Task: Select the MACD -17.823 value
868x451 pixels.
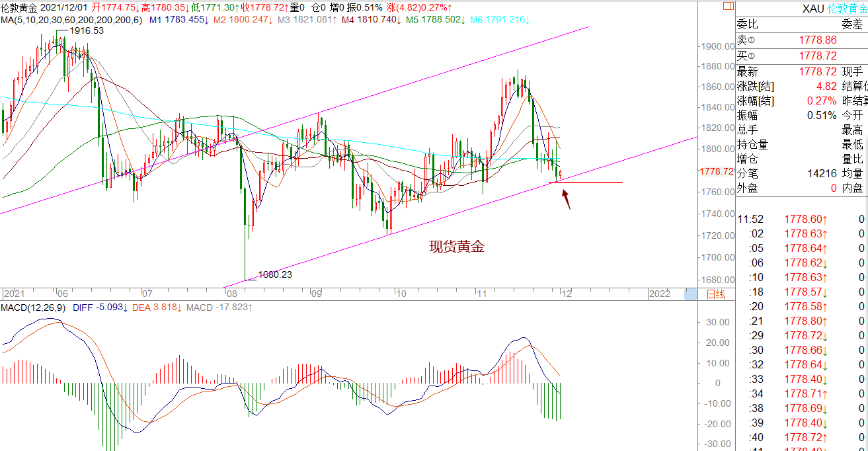Action: pyautogui.click(x=219, y=307)
